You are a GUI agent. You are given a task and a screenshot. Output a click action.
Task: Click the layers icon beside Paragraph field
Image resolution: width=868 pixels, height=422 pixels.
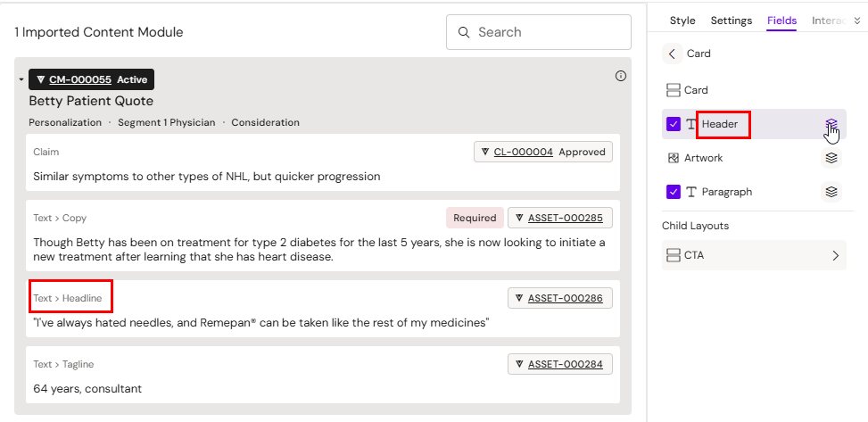(831, 192)
